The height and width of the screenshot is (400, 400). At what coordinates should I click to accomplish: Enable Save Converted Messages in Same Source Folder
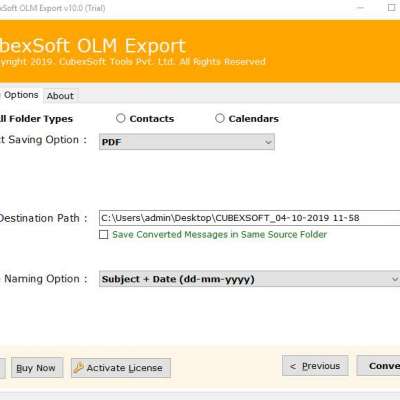[104, 235]
